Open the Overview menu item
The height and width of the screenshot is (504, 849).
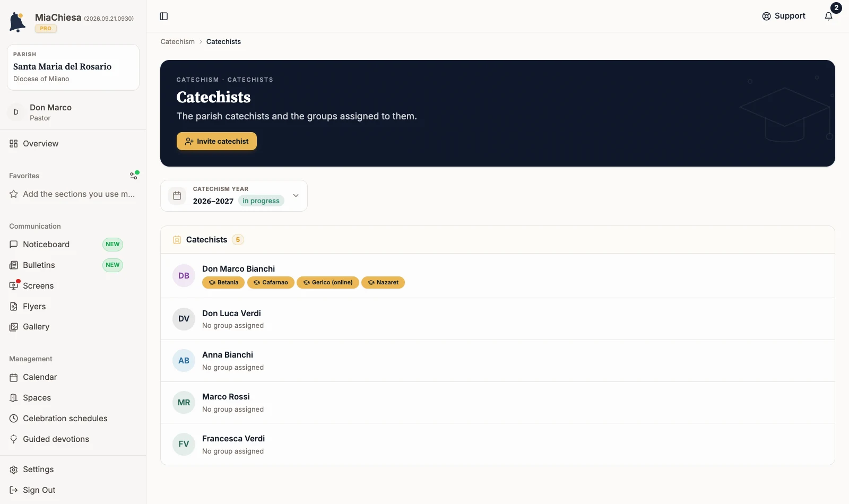[73, 144]
